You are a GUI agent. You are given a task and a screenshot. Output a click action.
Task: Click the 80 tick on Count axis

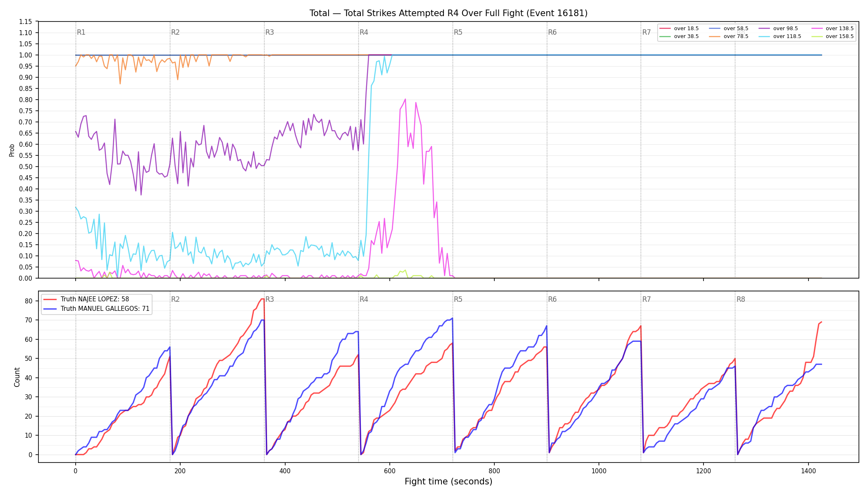pyautogui.click(x=28, y=301)
